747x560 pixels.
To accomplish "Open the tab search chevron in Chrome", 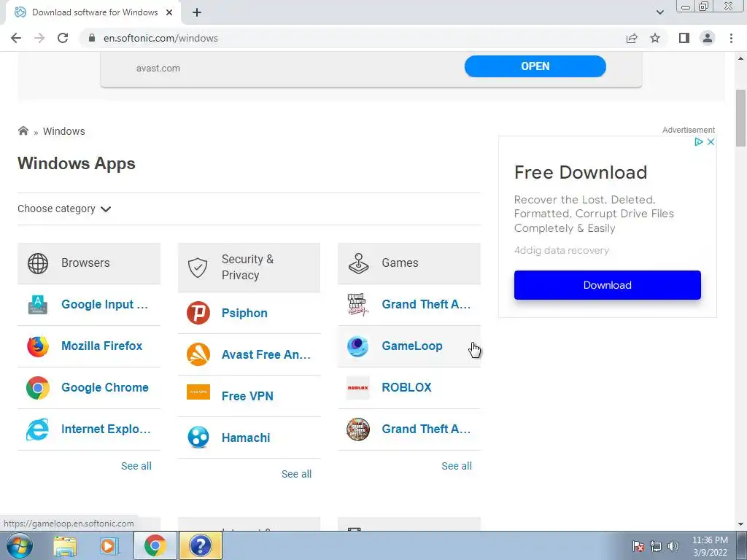I will pos(659,12).
